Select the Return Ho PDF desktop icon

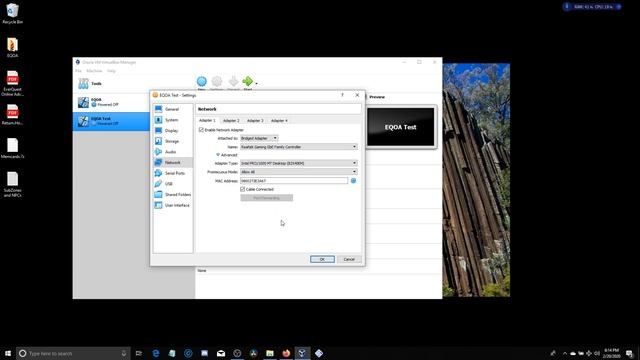point(12,115)
